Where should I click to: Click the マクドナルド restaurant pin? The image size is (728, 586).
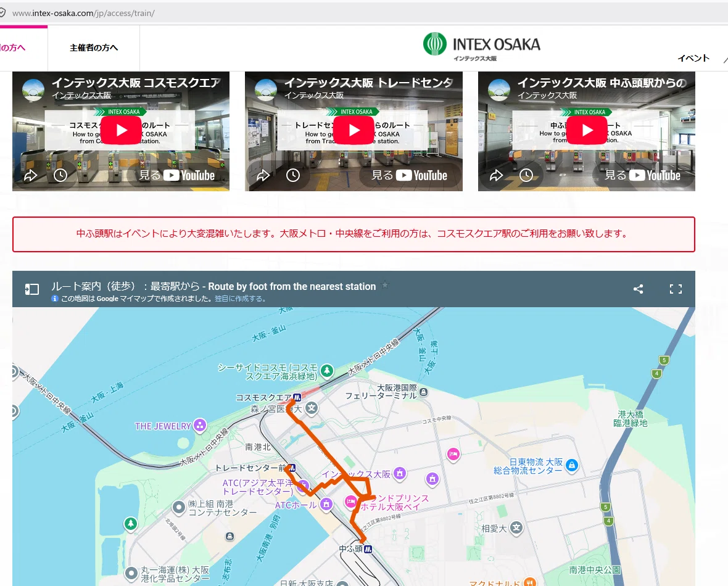point(530,581)
